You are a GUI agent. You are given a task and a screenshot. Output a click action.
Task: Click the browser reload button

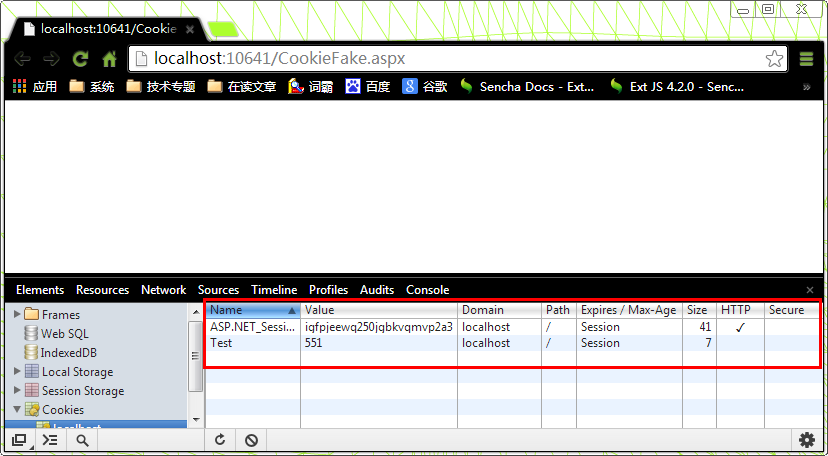[80, 59]
